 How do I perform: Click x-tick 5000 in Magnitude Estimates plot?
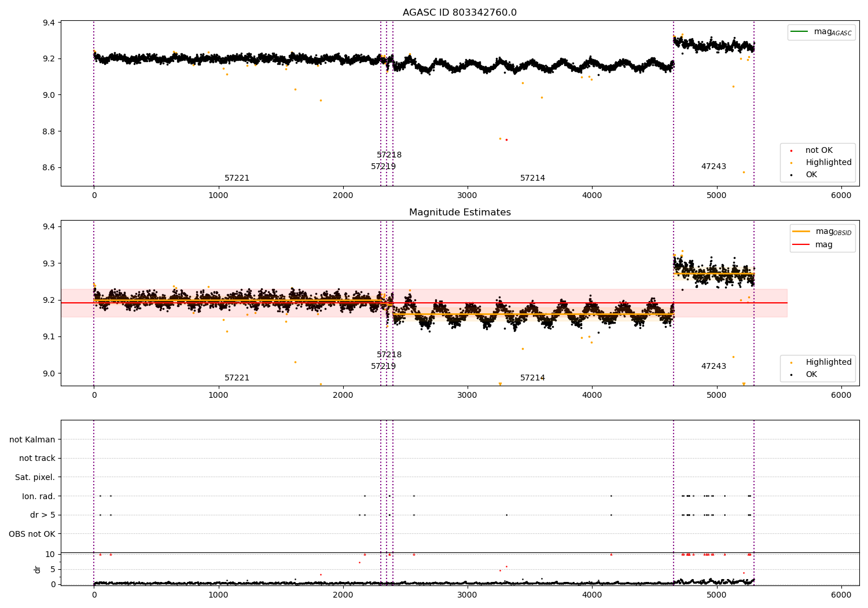coord(717,395)
